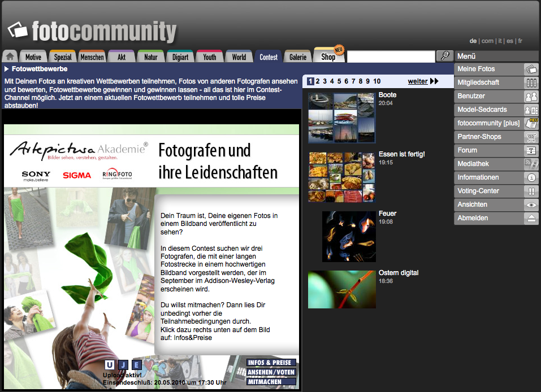Click the MITMACHEN button
This screenshot has height=392, width=541.
[271, 382]
